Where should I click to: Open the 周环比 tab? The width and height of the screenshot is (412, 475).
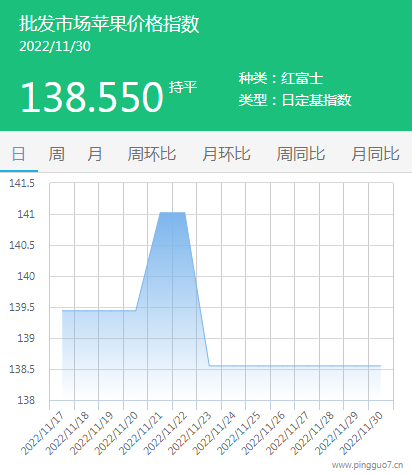tap(152, 154)
